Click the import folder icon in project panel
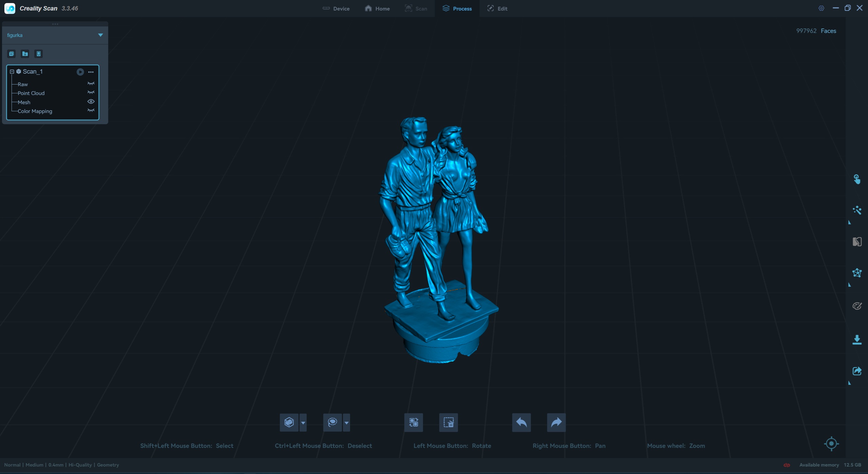Image resolution: width=868 pixels, height=474 pixels. coord(25,54)
